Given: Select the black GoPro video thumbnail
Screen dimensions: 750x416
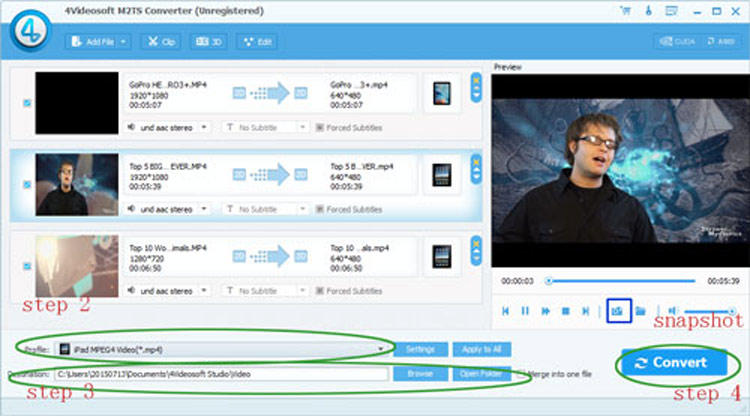Looking at the screenshot, I should coord(77,103).
